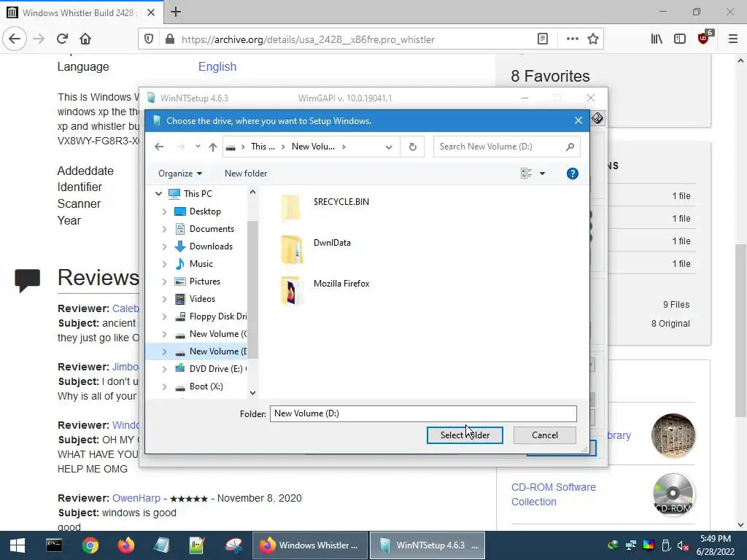
Task: Open page actions three-dots menu
Action: pos(572,39)
